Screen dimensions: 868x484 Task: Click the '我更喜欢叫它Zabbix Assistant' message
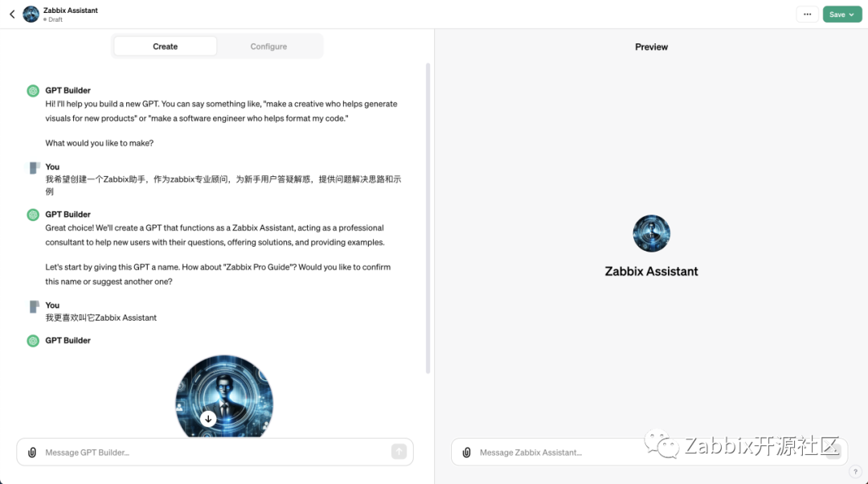[100, 318]
